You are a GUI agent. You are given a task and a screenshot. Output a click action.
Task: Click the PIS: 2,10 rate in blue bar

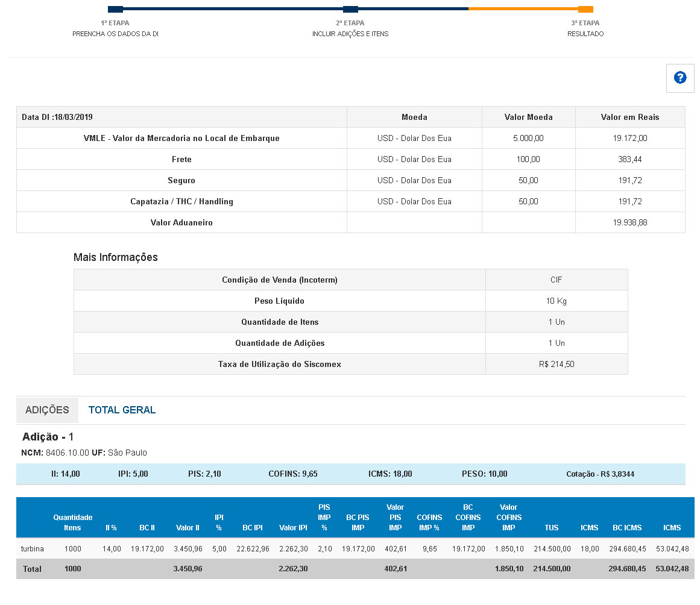[204, 474]
